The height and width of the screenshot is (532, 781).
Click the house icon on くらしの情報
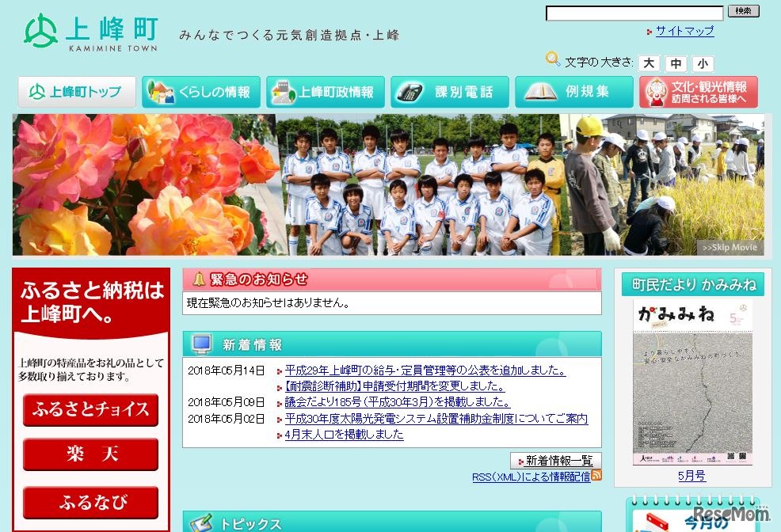[x=161, y=92]
